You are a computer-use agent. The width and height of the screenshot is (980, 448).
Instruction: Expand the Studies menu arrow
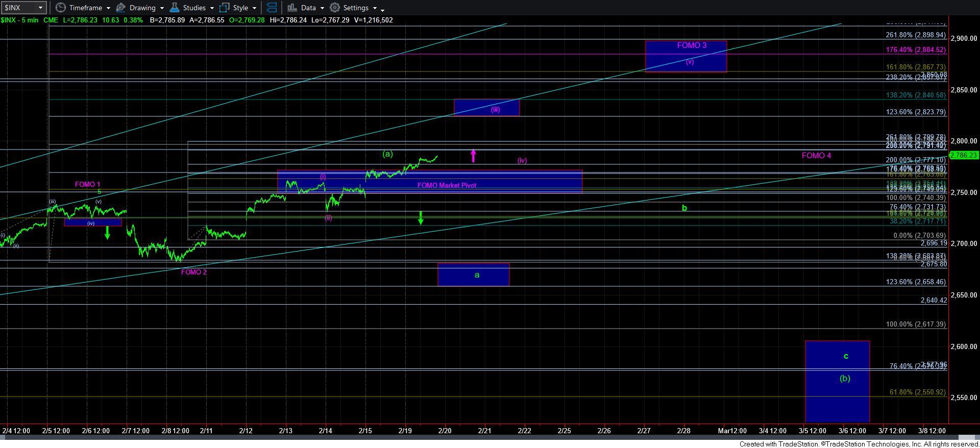(212, 8)
